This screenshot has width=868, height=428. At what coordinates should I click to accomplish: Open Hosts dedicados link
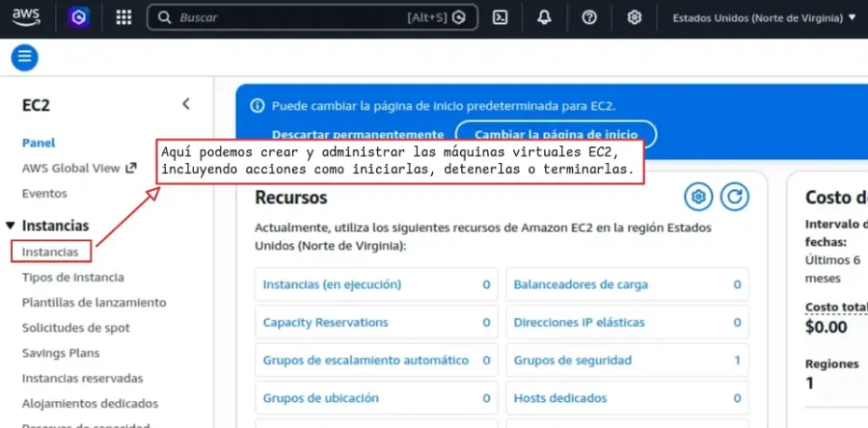(560, 398)
